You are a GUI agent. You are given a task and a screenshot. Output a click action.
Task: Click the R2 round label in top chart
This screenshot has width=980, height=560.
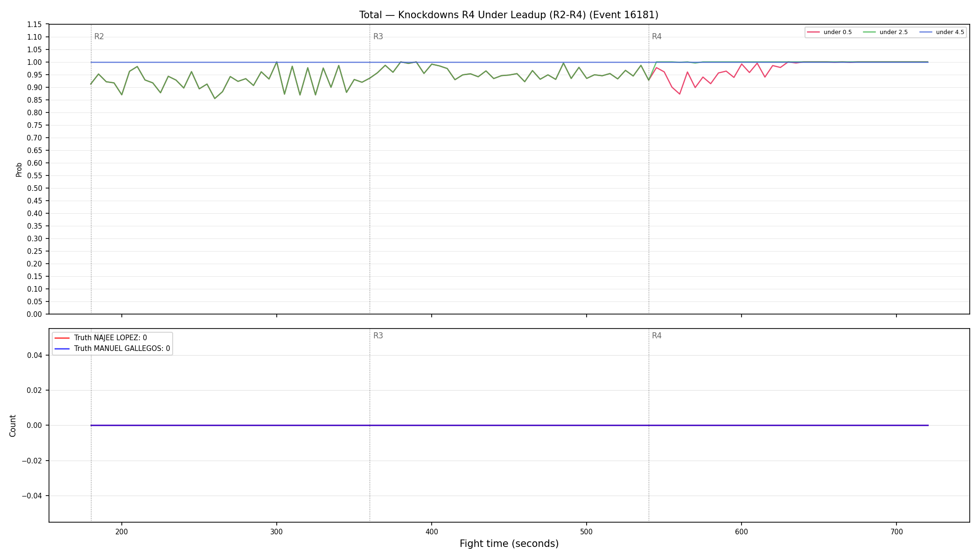coord(99,36)
